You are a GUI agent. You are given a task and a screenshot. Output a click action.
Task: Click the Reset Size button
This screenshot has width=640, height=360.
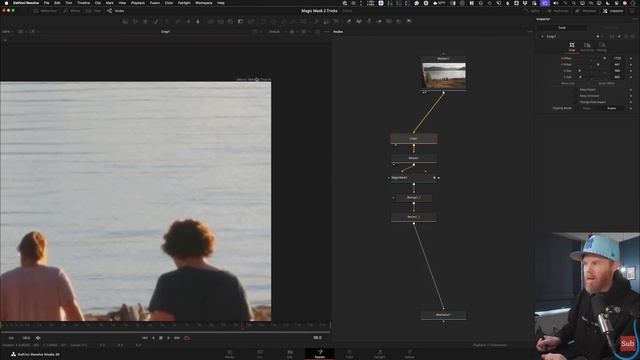(568, 83)
